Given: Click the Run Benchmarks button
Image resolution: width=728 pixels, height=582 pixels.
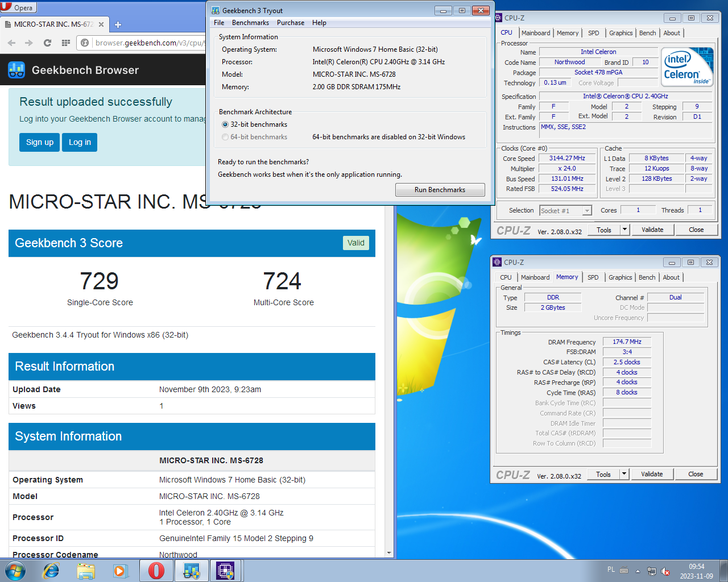Looking at the screenshot, I should click(x=440, y=190).
